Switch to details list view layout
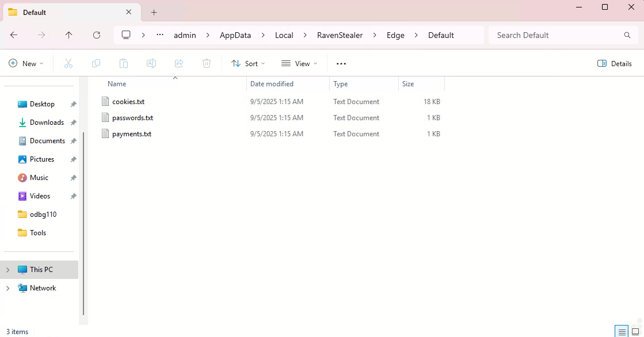The image size is (644, 337). [x=622, y=332]
